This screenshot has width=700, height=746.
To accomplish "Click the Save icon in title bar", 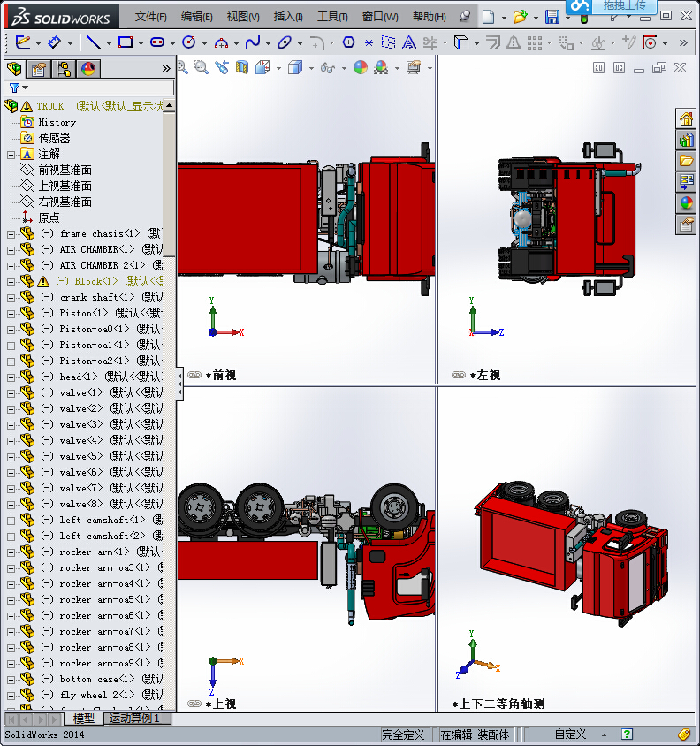I will (552, 17).
